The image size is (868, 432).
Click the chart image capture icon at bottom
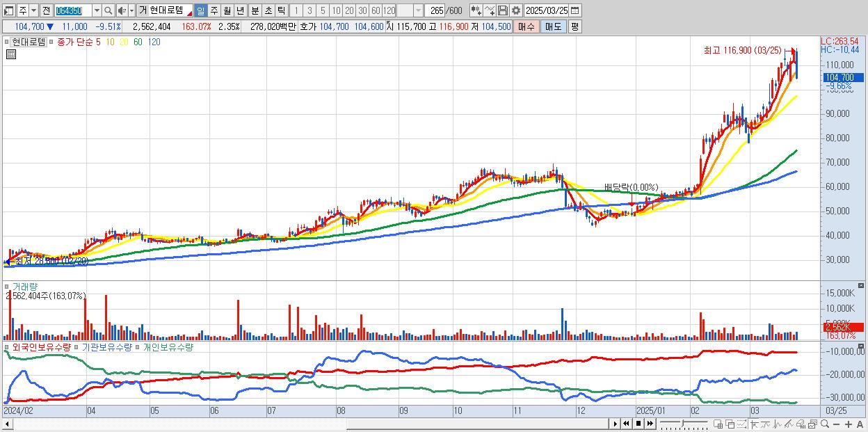click(812, 424)
